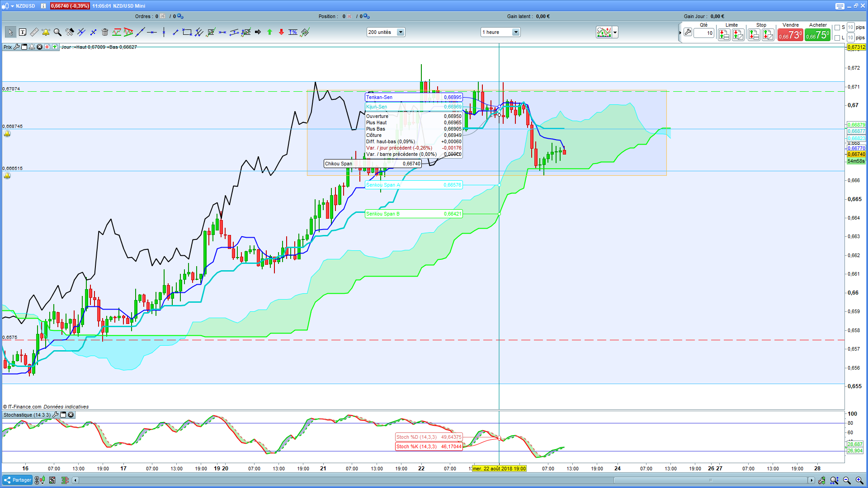
Task: Click the Stochastique (14 3 3) label
Action: pyautogui.click(x=27, y=415)
